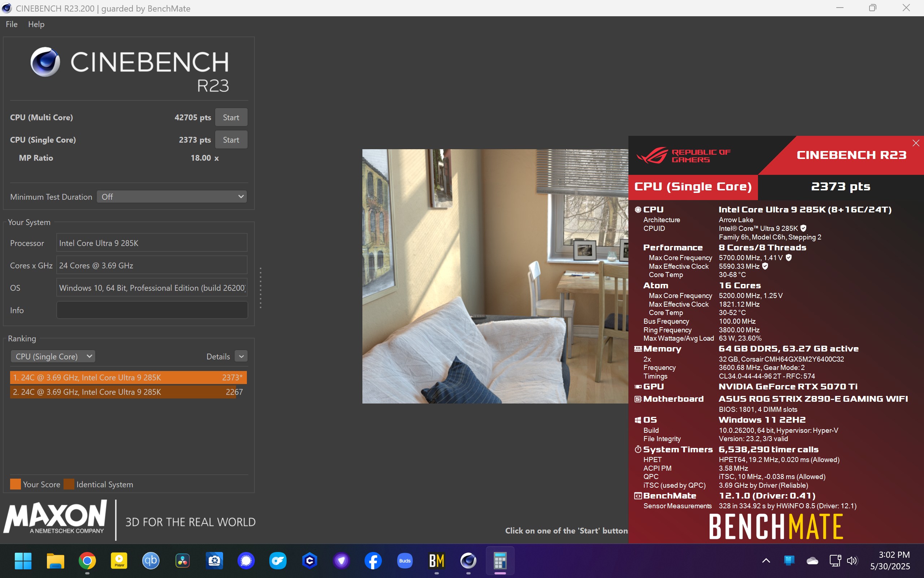
Task: Select ranking entry with score 2267
Action: point(128,392)
